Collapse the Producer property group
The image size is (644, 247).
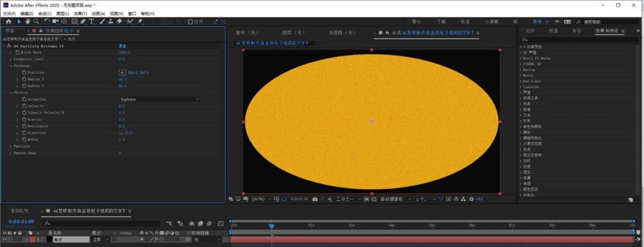pos(11,65)
